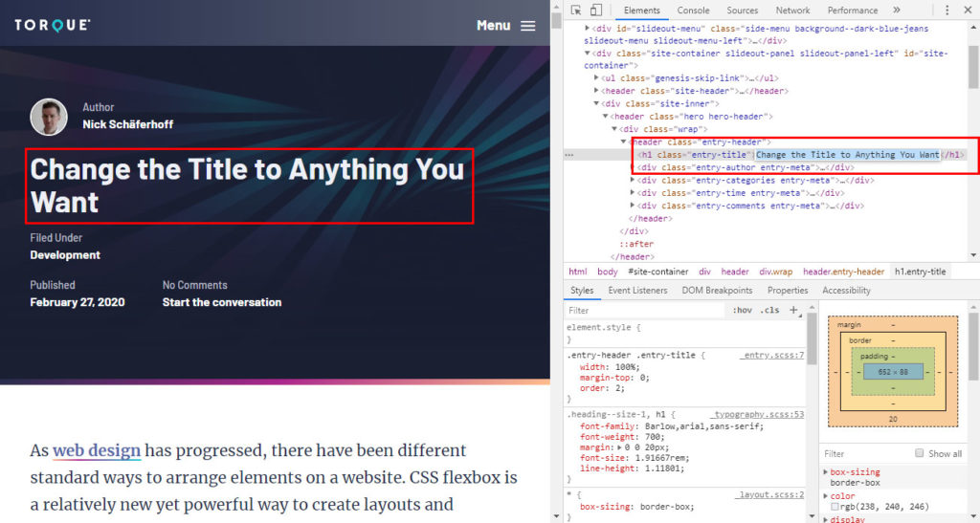Screen dimensions: 980x523
Task: Toggle the :hov element state button
Action: (x=742, y=310)
